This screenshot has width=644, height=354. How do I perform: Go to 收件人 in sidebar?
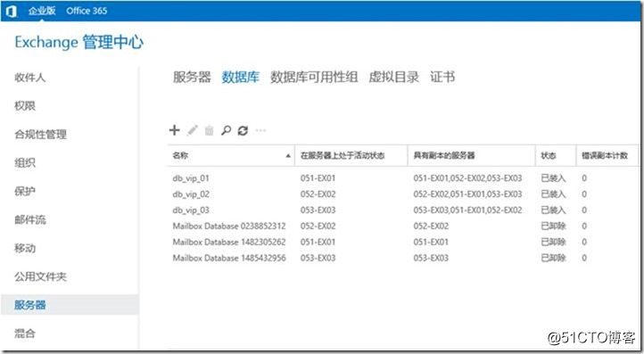pyautogui.click(x=30, y=78)
